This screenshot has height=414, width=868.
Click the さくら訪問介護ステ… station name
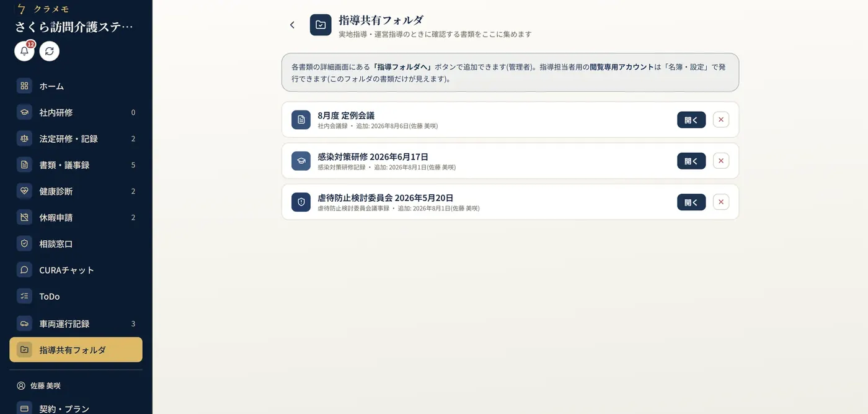[x=74, y=27]
